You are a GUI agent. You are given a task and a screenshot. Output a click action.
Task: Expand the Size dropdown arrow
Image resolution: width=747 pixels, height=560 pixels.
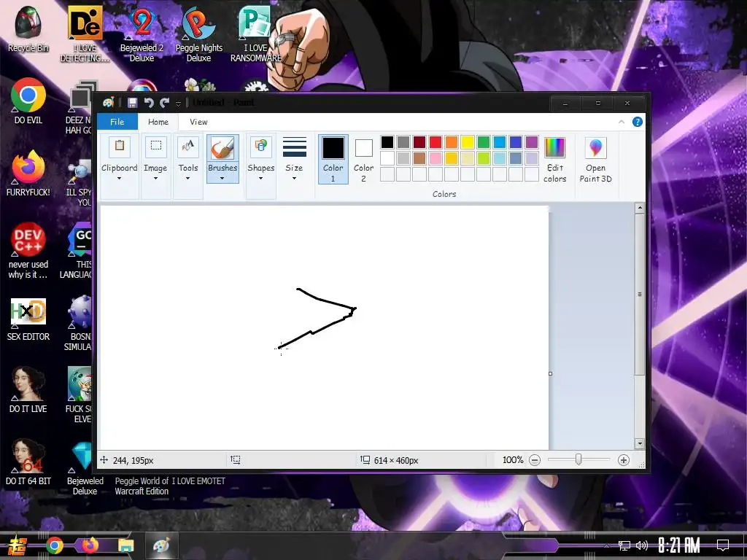294,179
